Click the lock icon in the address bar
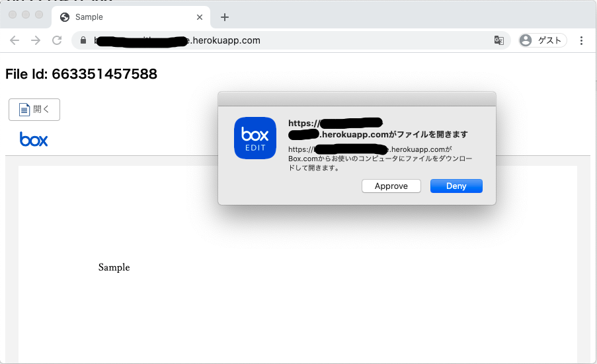The image size is (597, 364). click(83, 40)
